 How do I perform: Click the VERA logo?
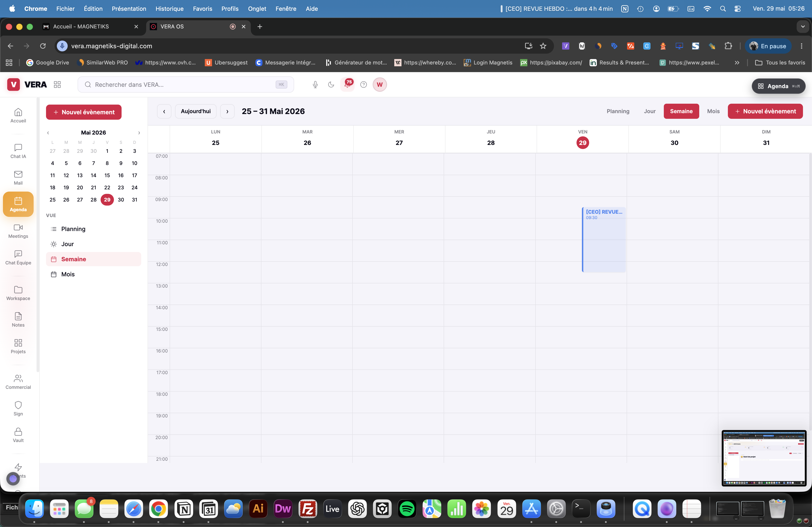[27, 85]
